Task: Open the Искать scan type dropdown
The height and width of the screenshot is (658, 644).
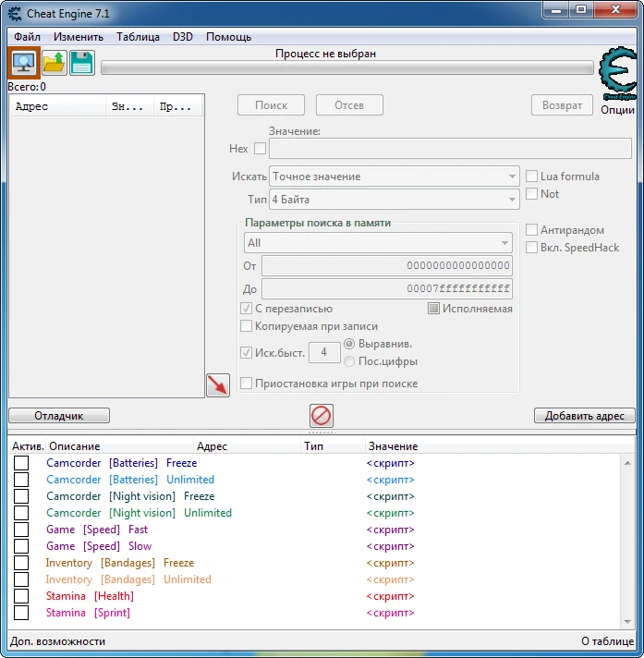Action: 395,177
